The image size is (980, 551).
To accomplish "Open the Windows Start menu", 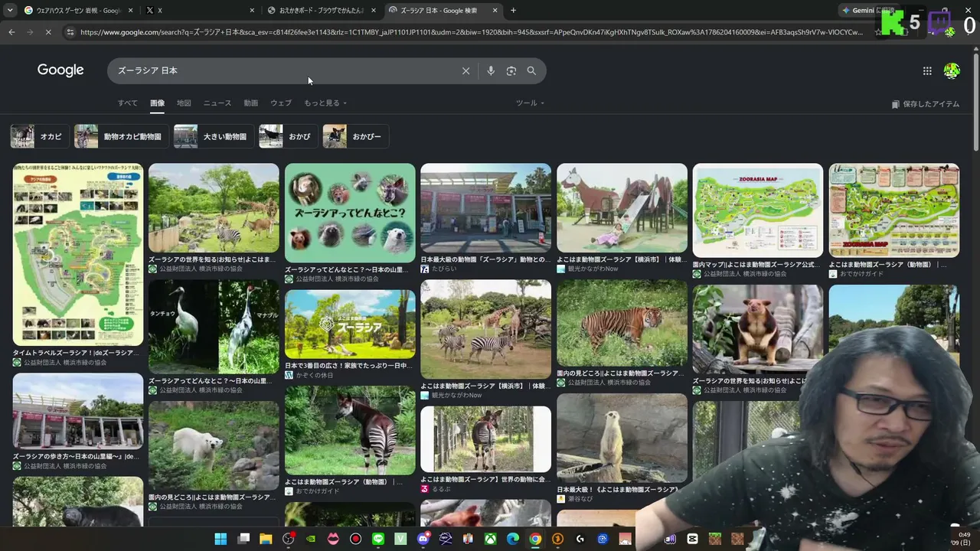I will [x=220, y=539].
